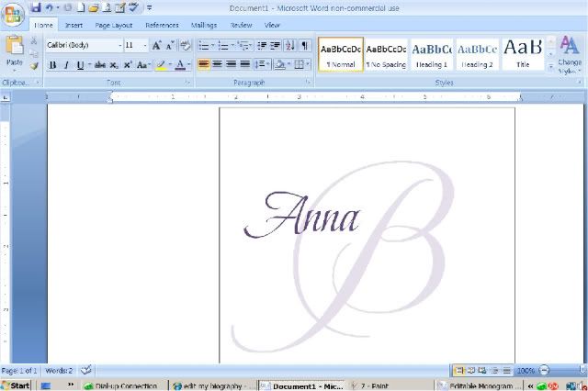588x391 pixels.
Task: Click the Words: 2 counter
Action: 59,371
